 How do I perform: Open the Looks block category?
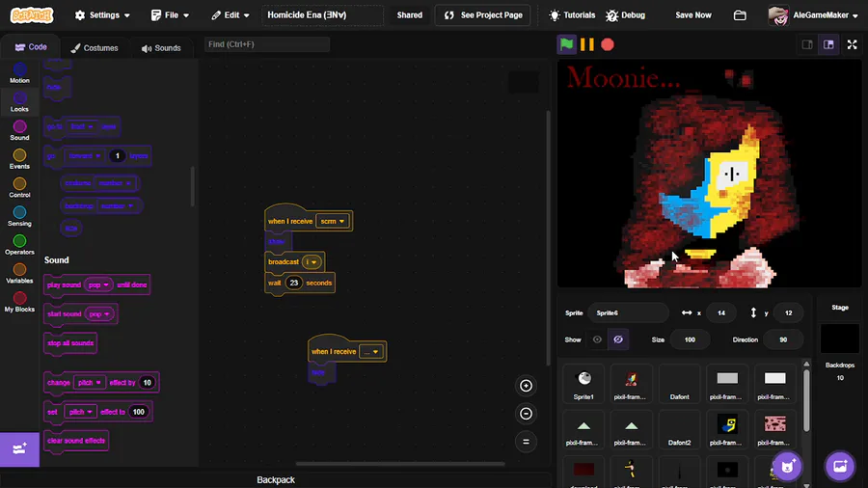19,102
